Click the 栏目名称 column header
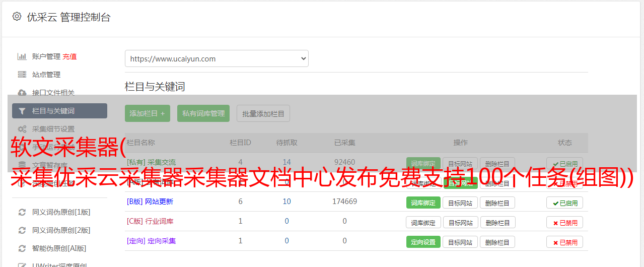Viewport: 644px width, 267px height. [x=140, y=143]
